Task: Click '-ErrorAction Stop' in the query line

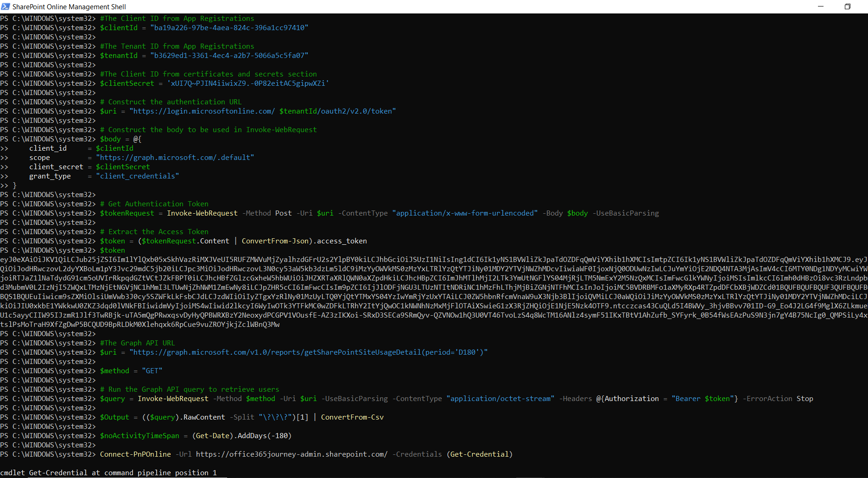Action: point(778,399)
